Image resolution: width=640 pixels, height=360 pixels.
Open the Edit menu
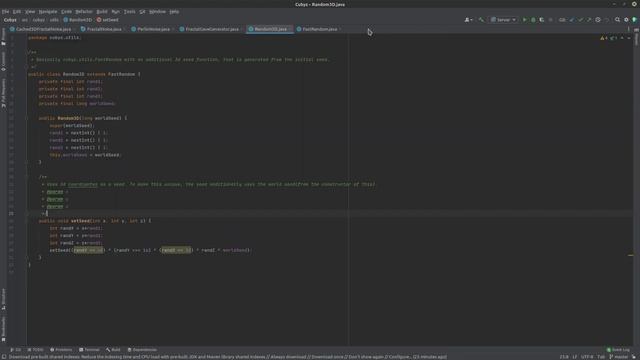17,11
